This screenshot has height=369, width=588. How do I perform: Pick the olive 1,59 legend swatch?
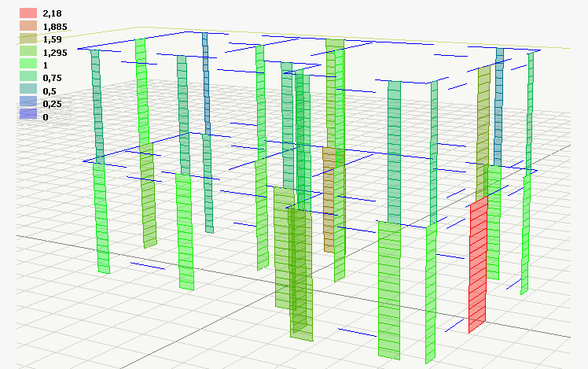click(28, 39)
